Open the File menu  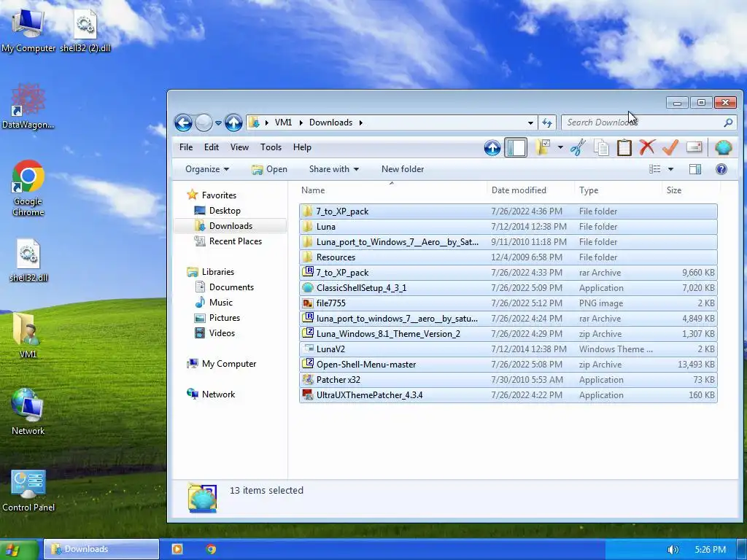186,147
